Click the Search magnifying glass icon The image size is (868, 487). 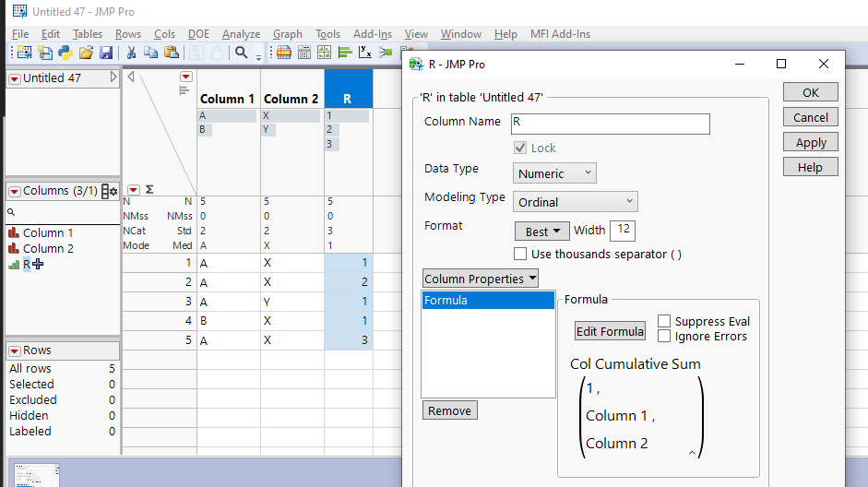pos(241,53)
